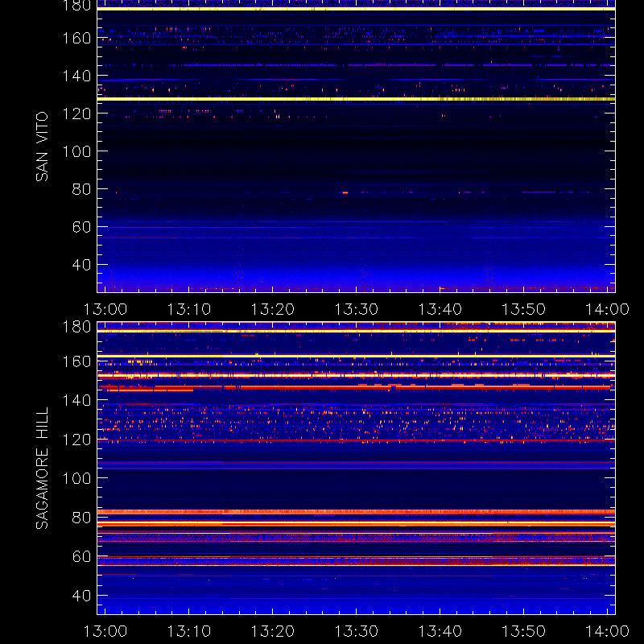Select the 100 tick label on San Vito panel
644x644 pixels.
click(76, 151)
